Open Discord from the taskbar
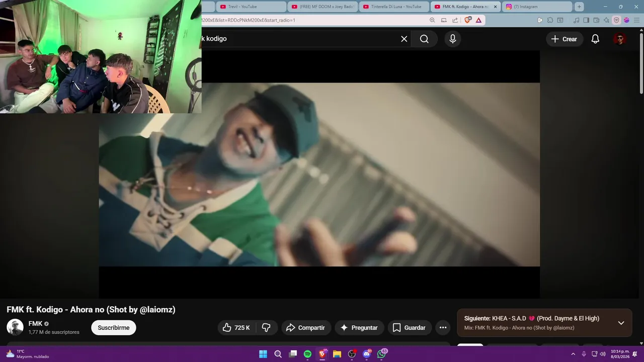This screenshot has height=362, width=644. click(367, 354)
